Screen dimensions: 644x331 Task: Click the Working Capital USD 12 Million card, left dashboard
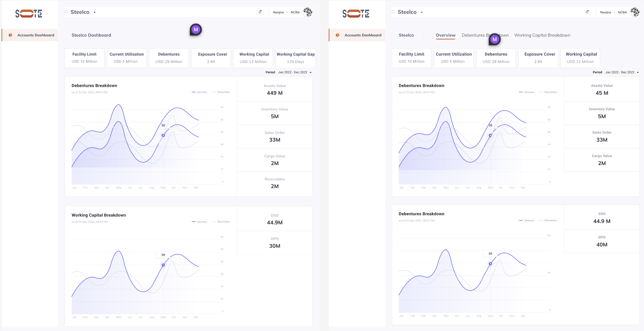click(x=254, y=58)
